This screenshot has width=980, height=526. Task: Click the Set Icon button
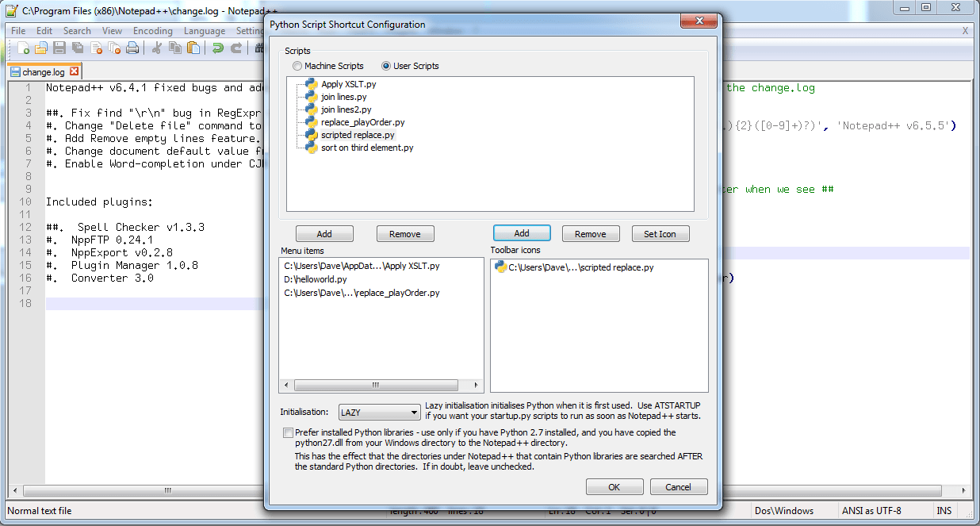pos(660,233)
